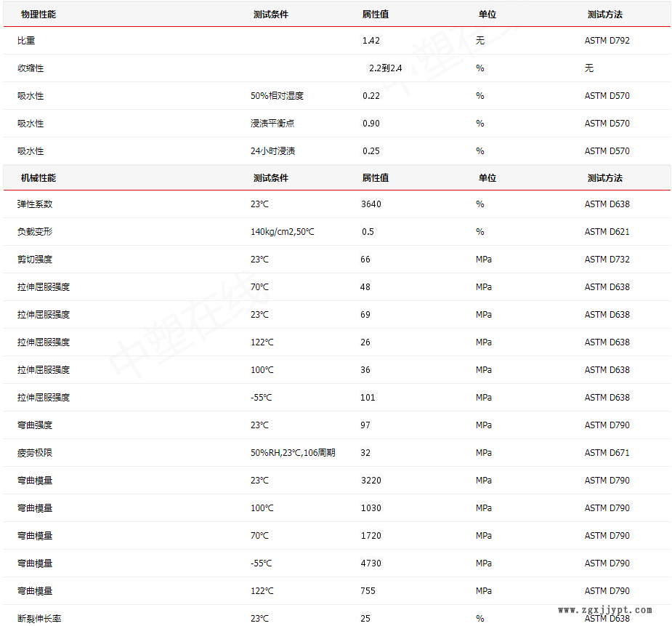Click the 36 tensile yield value
This screenshot has height=626, width=672.
pos(365,370)
